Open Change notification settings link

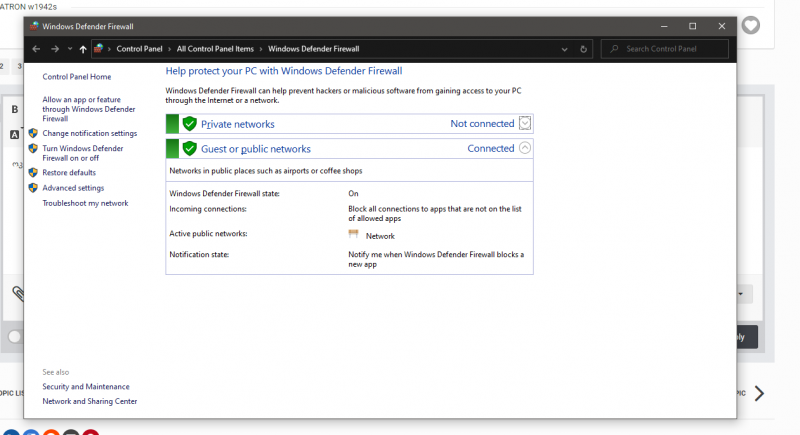click(x=89, y=133)
